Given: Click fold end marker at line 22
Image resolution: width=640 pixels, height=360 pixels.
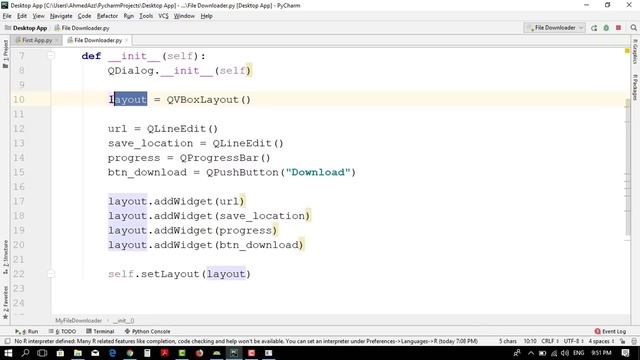Looking at the screenshot, I should [51, 274].
